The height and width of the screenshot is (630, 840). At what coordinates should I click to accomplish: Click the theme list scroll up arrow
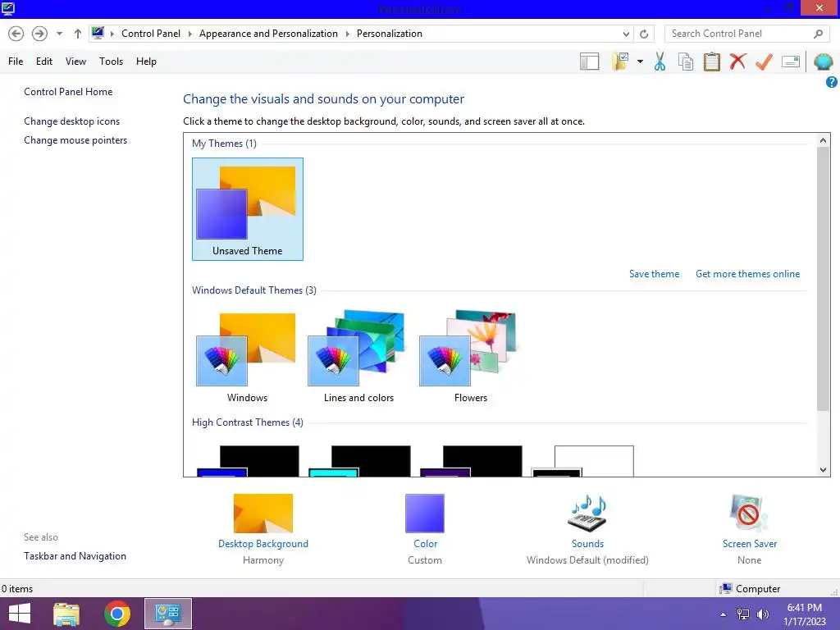[823, 140]
